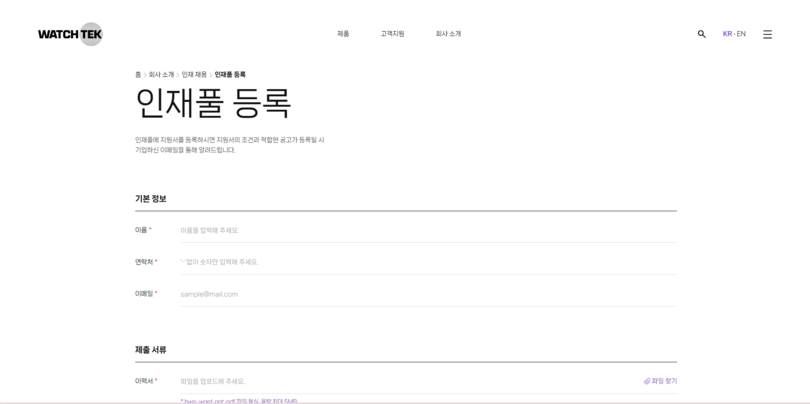810x404 pixels.
Task: Click the 이메일 field label
Action: pyautogui.click(x=146, y=293)
